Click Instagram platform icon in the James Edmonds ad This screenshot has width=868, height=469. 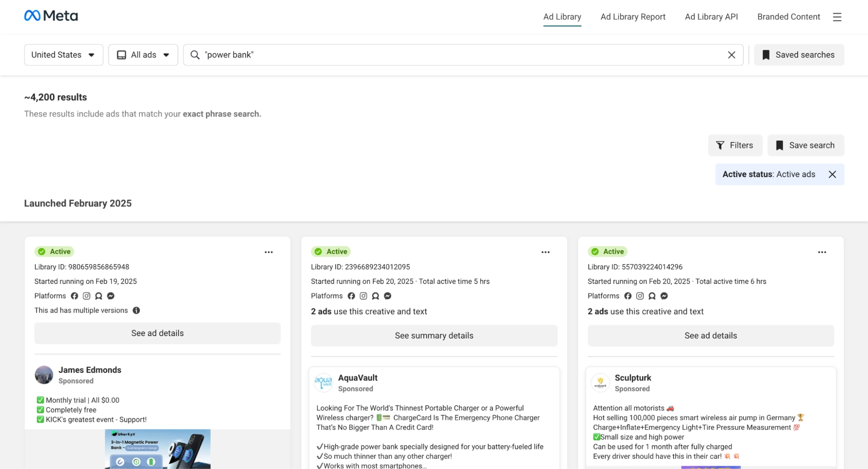[x=86, y=296]
